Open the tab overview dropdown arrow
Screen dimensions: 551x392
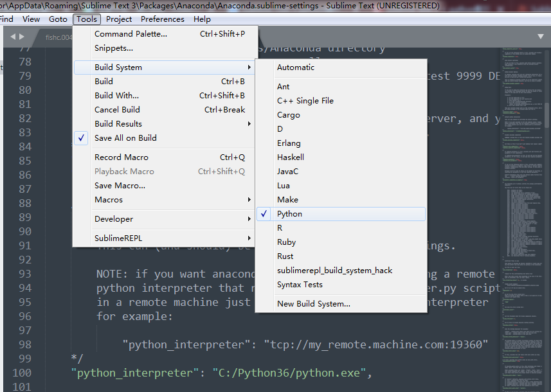541,37
